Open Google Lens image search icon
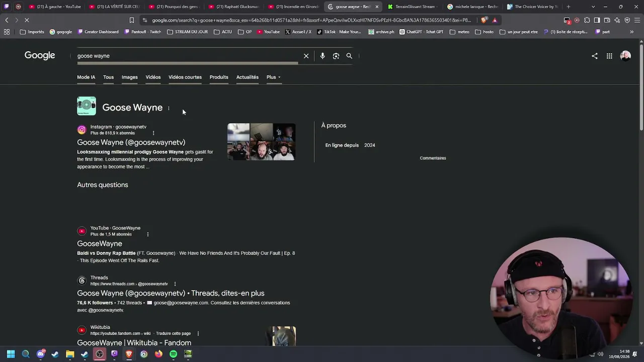The image size is (644, 362). click(336, 56)
